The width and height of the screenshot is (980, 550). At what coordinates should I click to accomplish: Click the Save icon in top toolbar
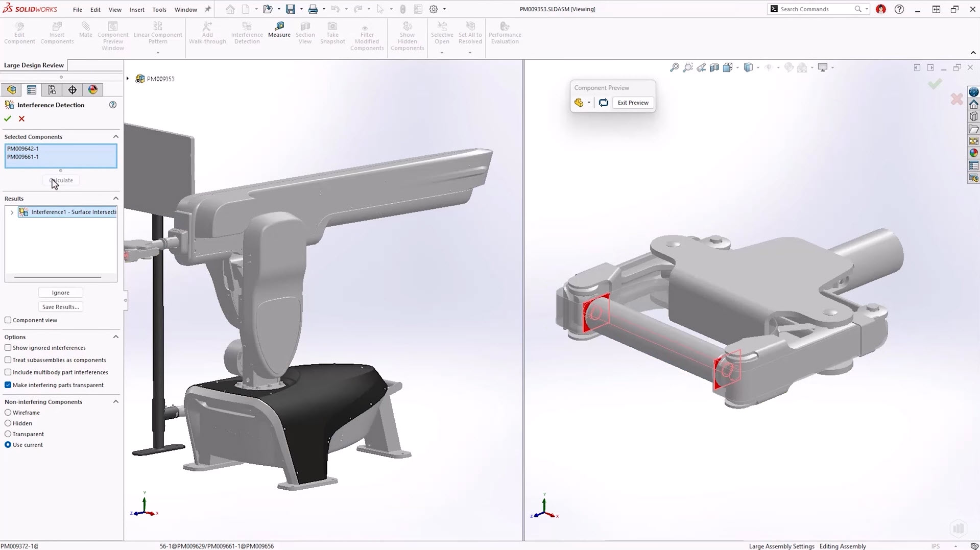pyautogui.click(x=290, y=9)
